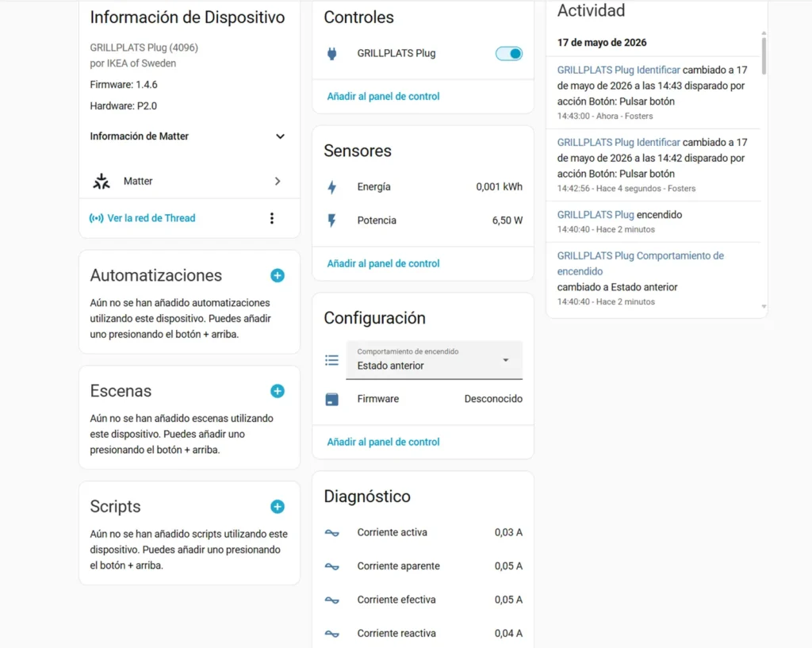Select the Corriente aparente label
Screen dimensions: 812x648
398,566
